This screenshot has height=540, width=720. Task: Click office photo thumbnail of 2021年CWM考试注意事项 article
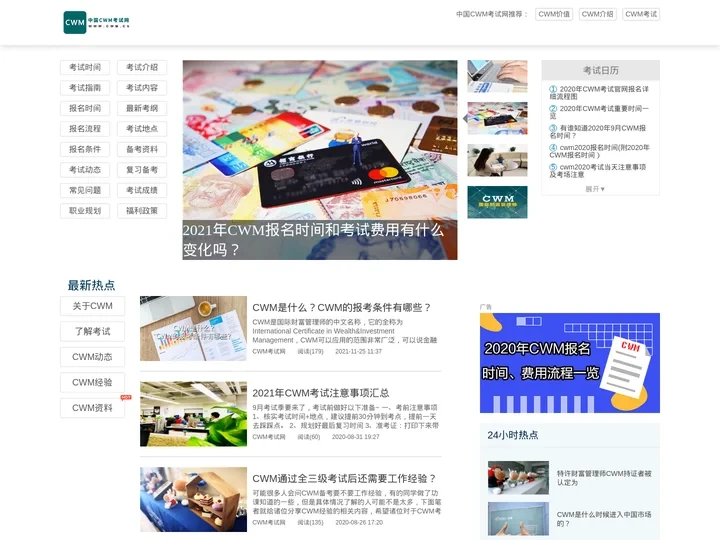tap(193, 414)
